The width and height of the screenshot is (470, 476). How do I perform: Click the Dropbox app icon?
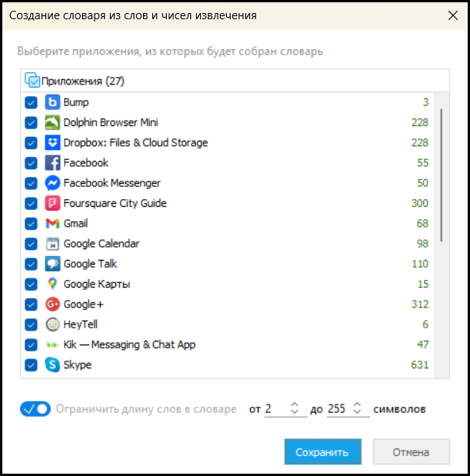pyautogui.click(x=52, y=142)
